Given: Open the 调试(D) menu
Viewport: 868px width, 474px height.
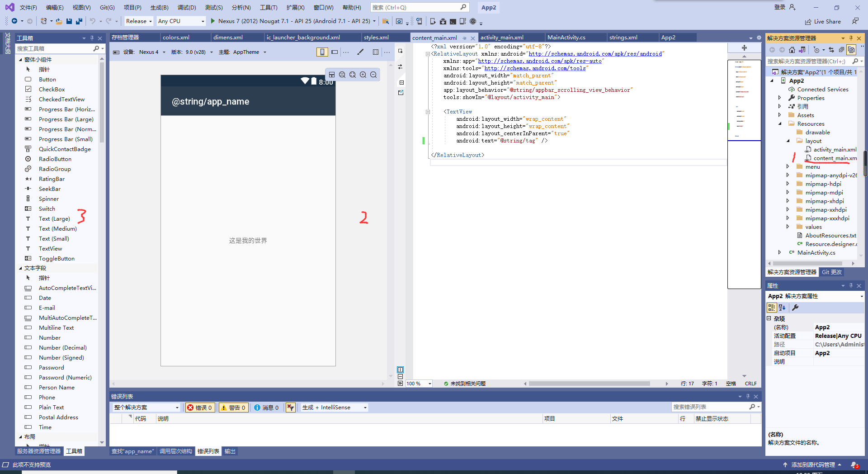Looking at the screenshot, I should (x=187, y=7).
